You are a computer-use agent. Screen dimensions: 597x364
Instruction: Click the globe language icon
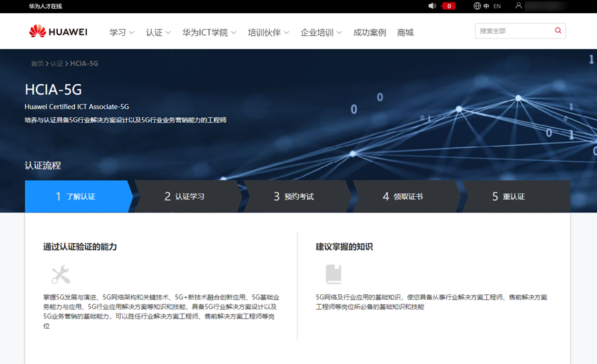pos(477,6)
